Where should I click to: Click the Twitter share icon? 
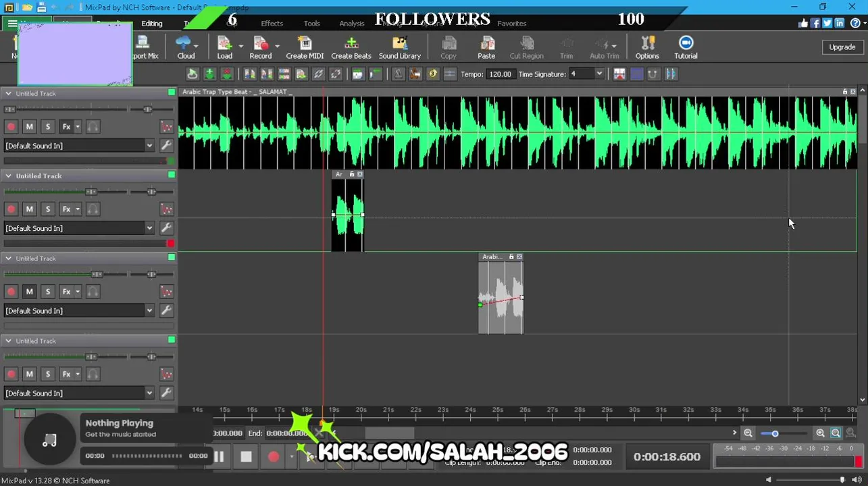pyautogui.click(x=827, y=23)
